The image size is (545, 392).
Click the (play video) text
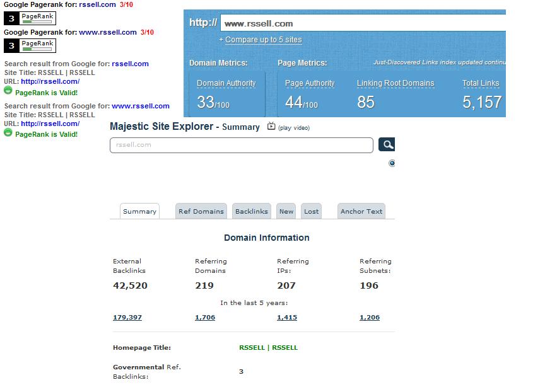(x=294, y=128)
